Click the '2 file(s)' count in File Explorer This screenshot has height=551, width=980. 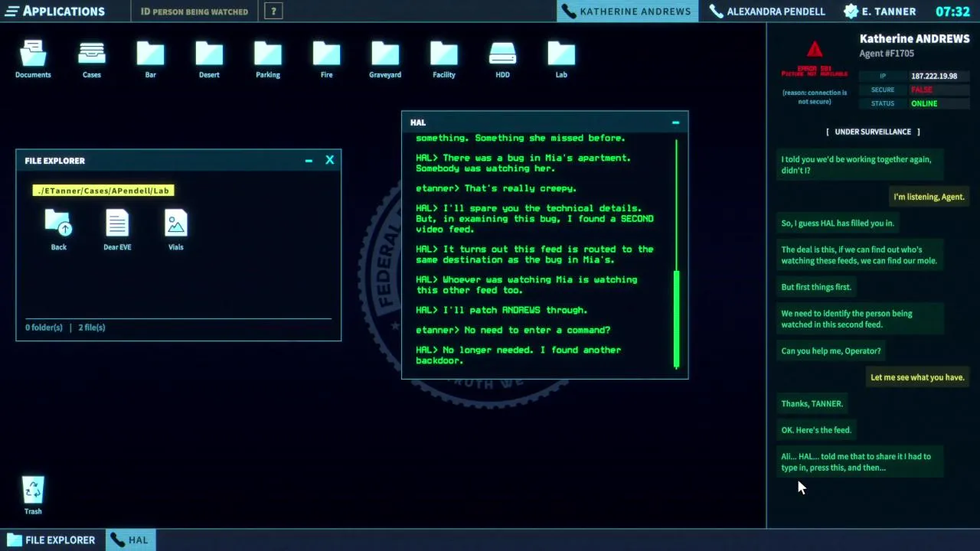[x=92, y=328]
